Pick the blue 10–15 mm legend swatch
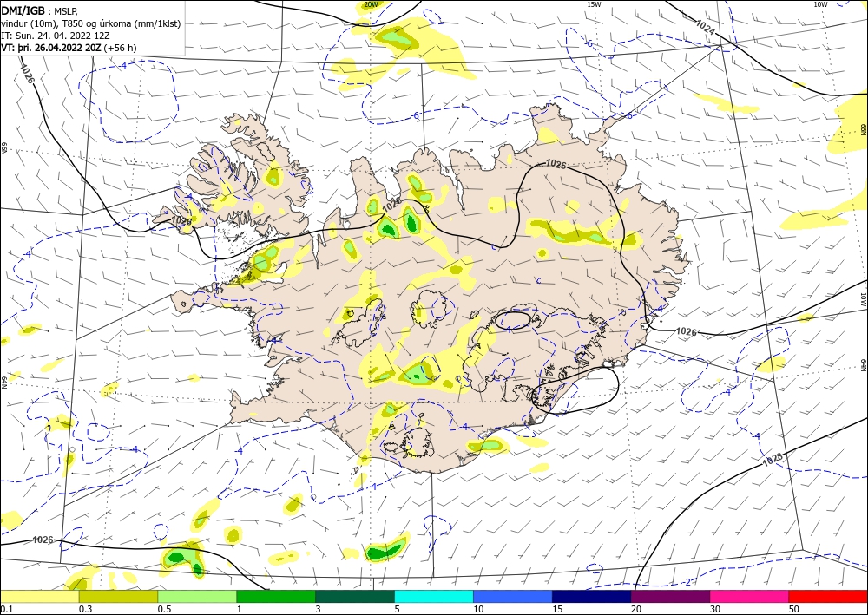This screenshot has height=615, width=868. [x=513, y=596]
